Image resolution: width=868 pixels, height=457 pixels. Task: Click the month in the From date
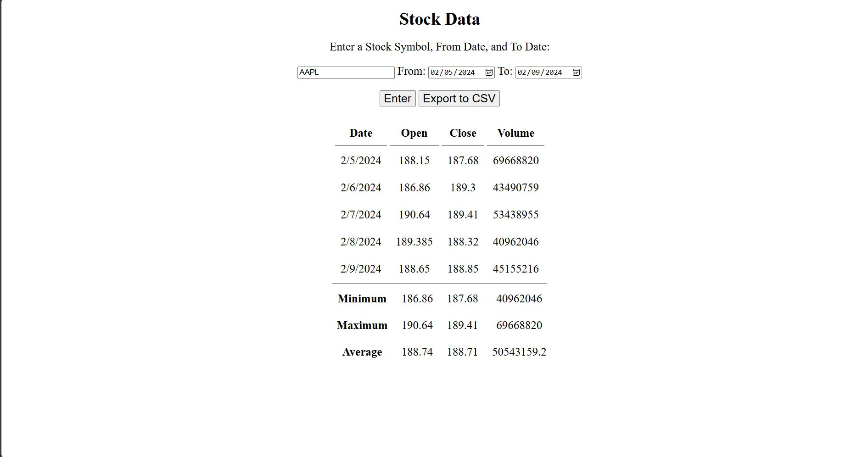435,72
